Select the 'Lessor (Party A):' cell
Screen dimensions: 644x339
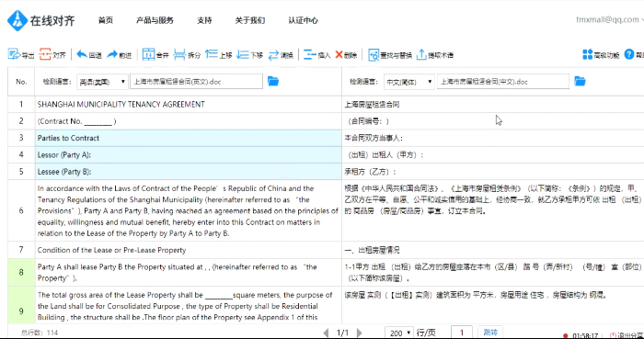188,155
